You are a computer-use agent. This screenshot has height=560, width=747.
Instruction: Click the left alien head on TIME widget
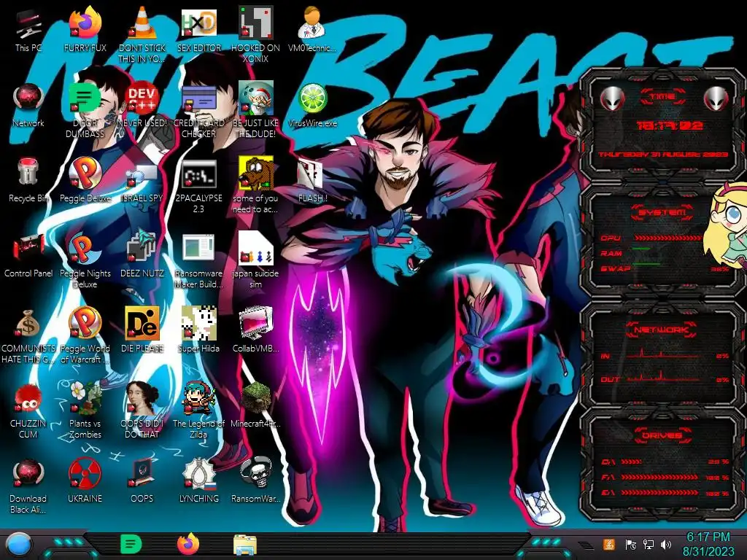(613, 98)
